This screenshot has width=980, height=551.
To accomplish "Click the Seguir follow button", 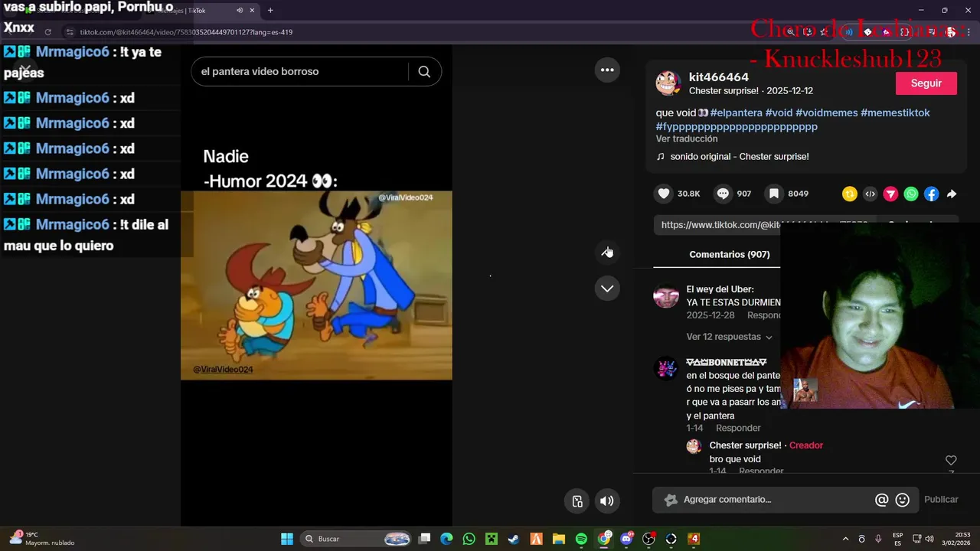I will pos(926,83).
